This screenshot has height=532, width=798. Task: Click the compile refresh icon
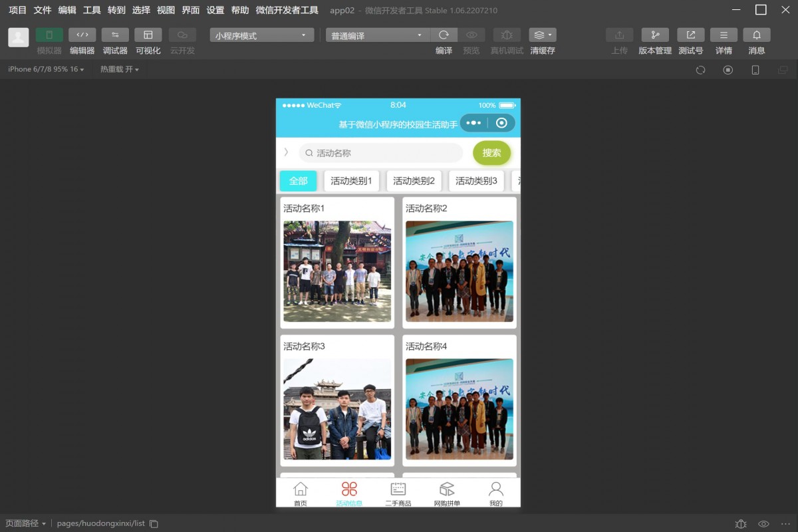(444, 35)
